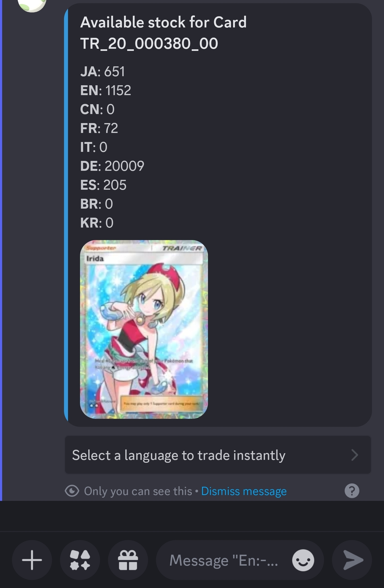The image size is (384, 588).
Task: Click the DE: 20009 stock line
Action: click(x=112, y=166)
